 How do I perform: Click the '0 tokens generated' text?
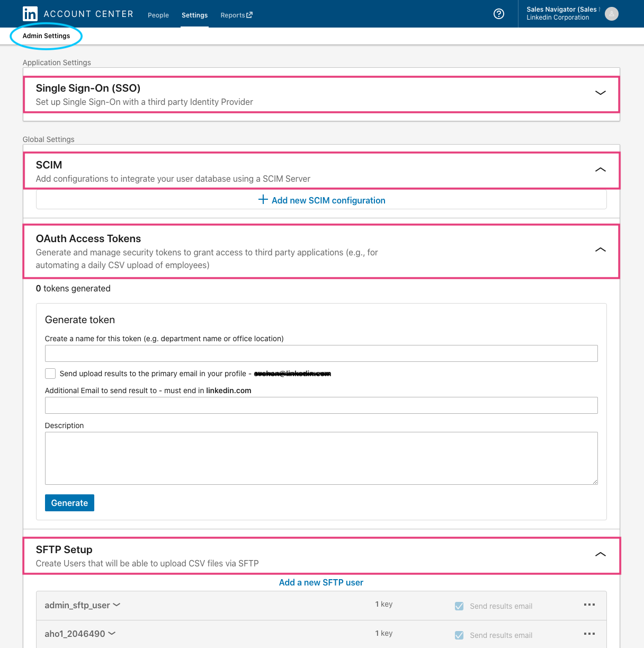coord(73,288)
